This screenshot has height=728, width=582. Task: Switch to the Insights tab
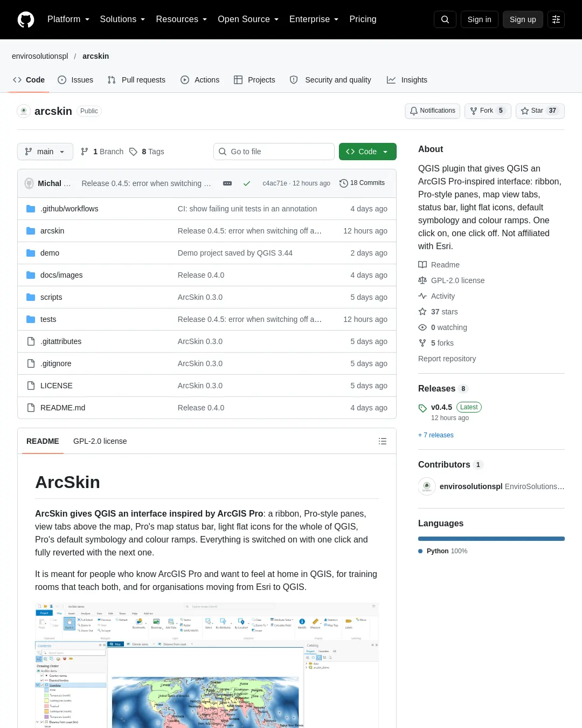pos(407,80)
